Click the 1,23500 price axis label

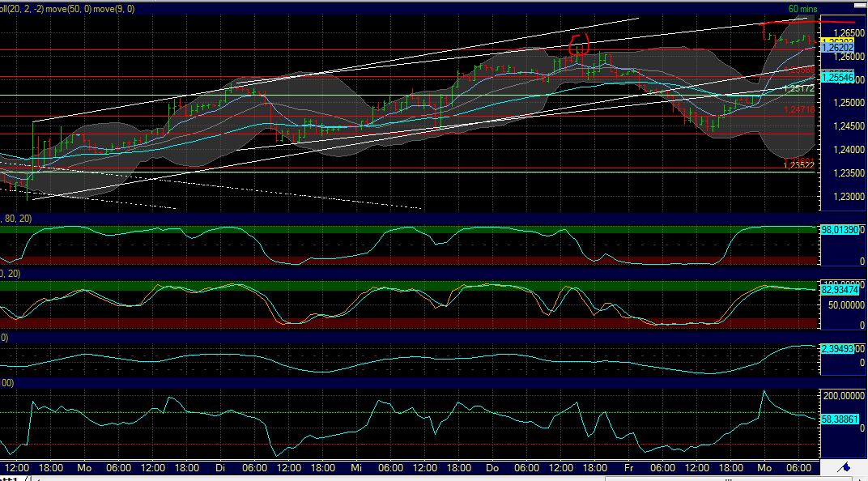(849, 173)
